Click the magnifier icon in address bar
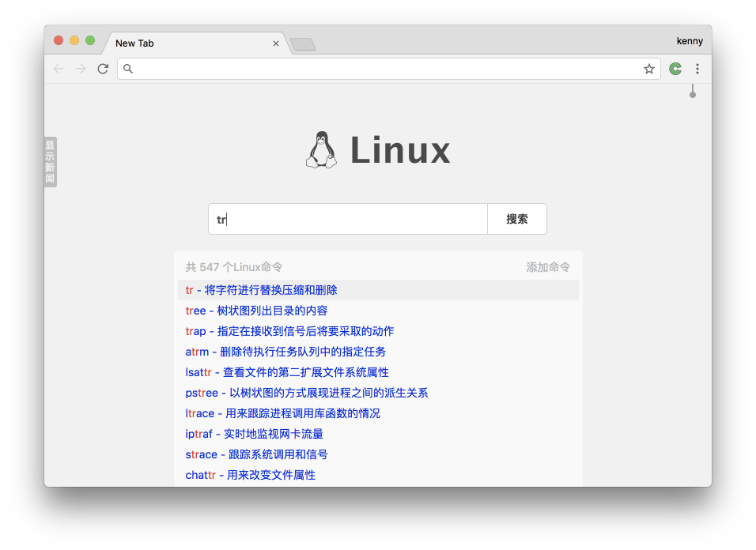Screen dimensions: 756x550 [128, 69]
